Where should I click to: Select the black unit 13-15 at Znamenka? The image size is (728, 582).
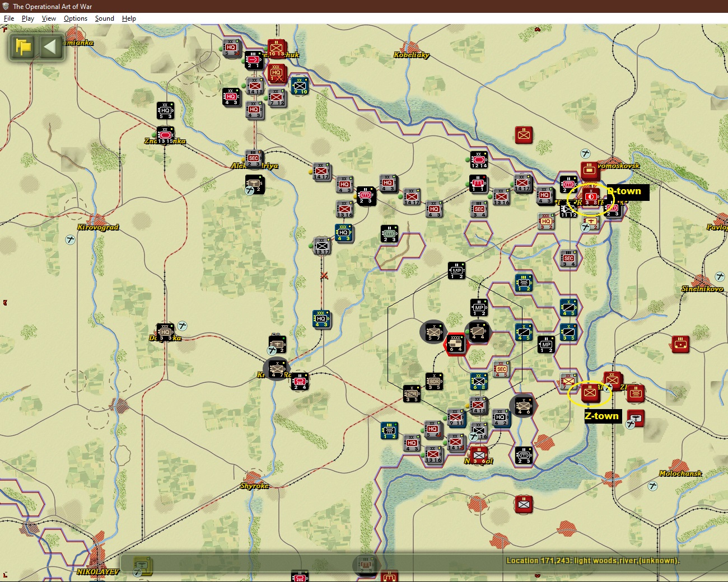165,135
